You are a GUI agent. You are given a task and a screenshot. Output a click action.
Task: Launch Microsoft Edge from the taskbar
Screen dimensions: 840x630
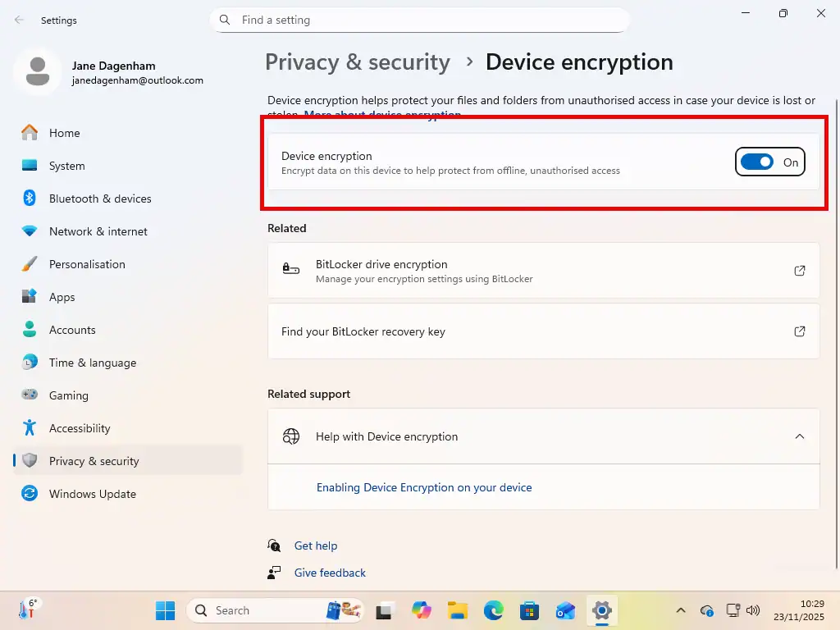click(x=493, y=610)
